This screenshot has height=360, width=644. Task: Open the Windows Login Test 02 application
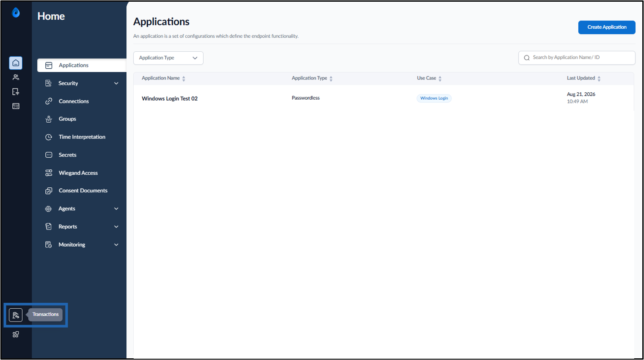170,99
